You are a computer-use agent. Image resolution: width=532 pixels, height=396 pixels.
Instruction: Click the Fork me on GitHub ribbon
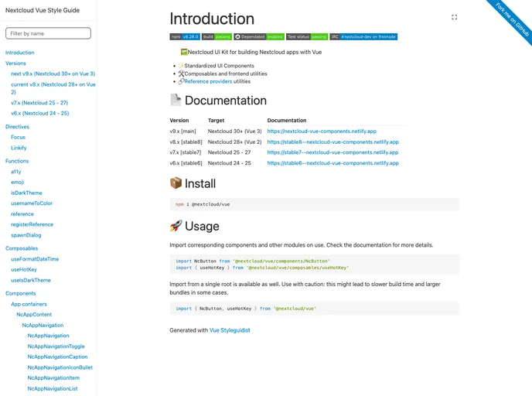(512, 19)
